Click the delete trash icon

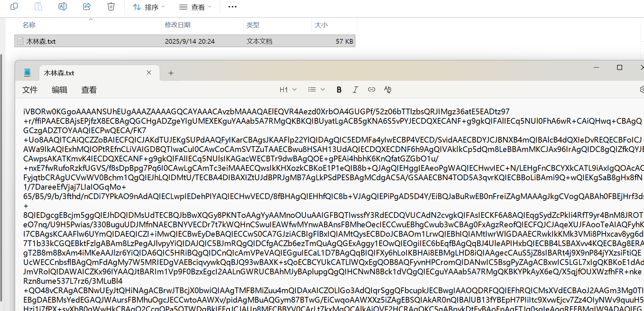(111, 6)
